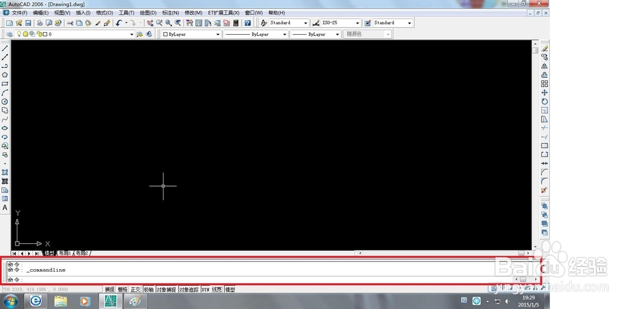Undo the last action
The height and width of the screenshot is (309, 644).
click(118, 23)
